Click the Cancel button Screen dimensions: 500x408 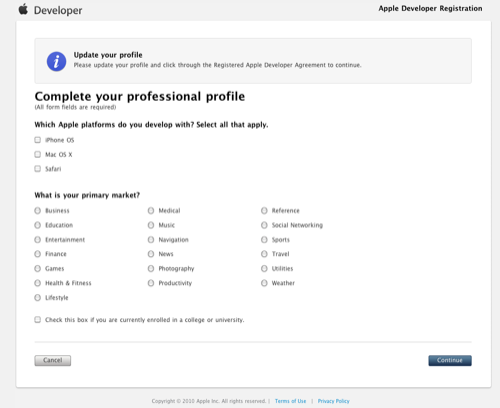point(53,360)
